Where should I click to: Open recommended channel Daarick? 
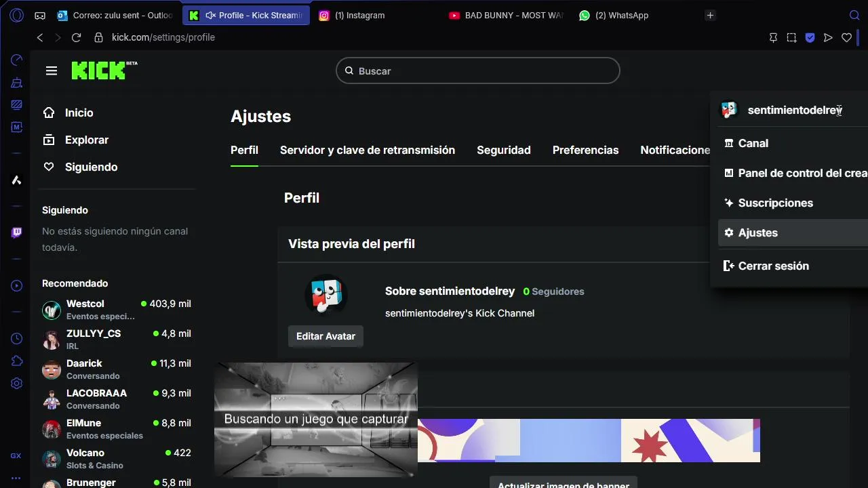point(117,369)
